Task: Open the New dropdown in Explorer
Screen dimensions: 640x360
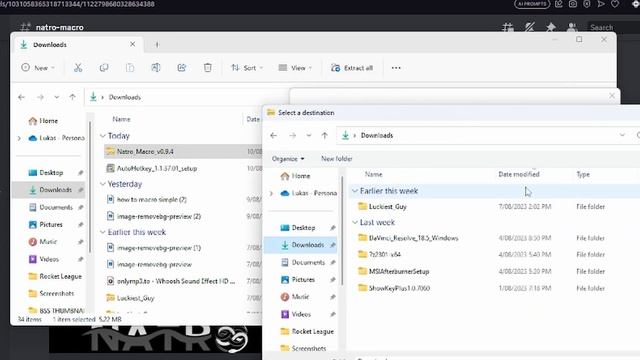Action: (38, 68)
